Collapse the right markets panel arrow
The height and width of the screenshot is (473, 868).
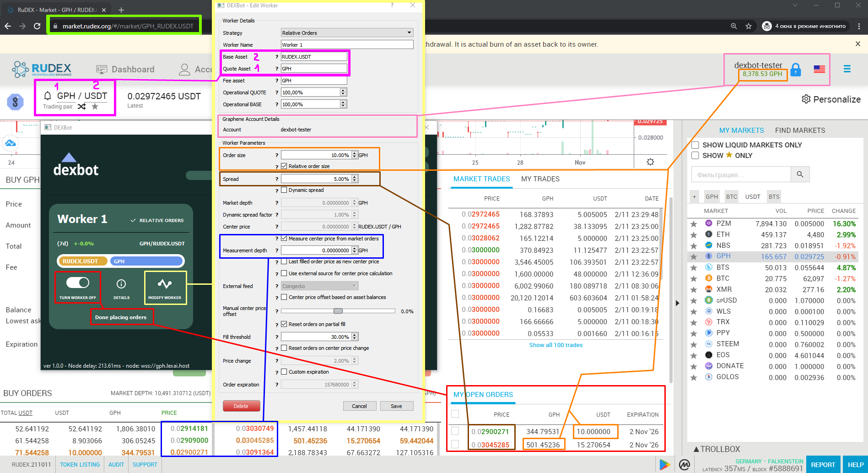677,303
